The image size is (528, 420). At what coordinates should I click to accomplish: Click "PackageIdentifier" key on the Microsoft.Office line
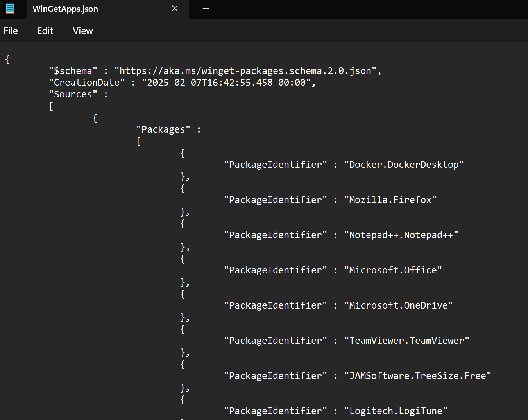tap(276, 270)
